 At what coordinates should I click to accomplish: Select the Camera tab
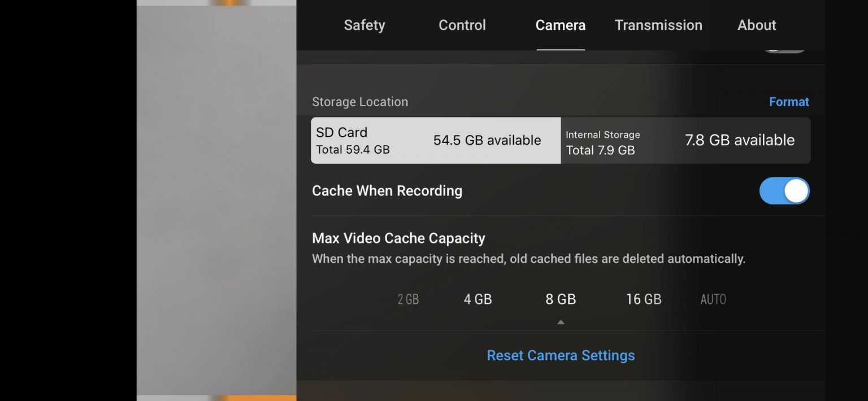tap(560, 25)
